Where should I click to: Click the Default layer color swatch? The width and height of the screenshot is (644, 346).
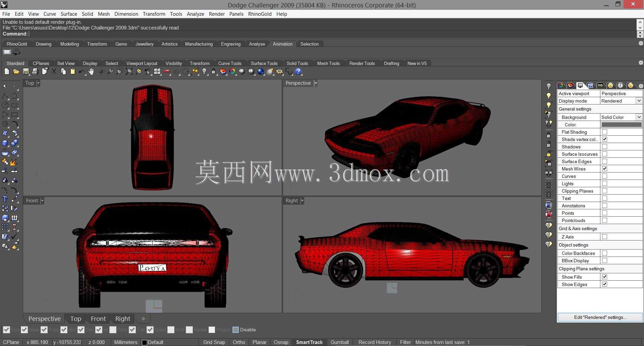(x=145, y=342)
